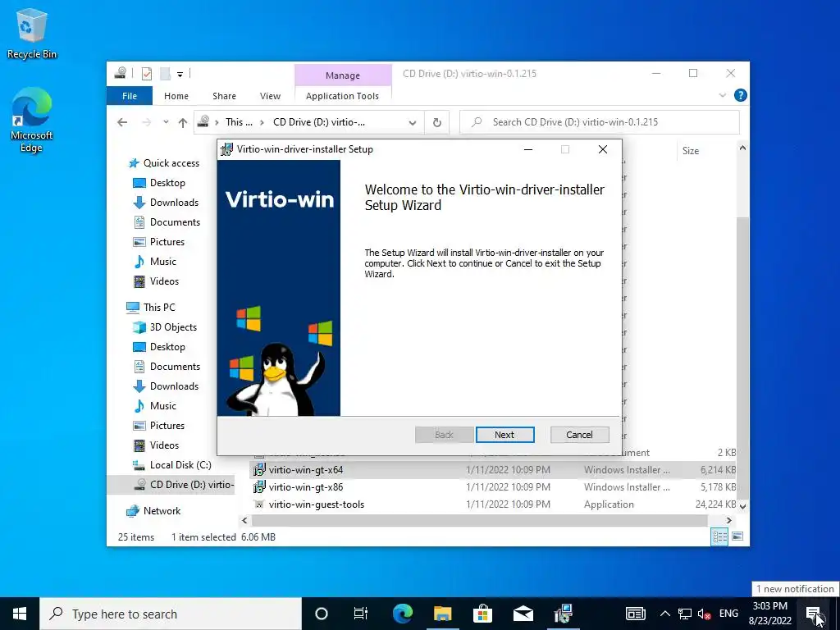The width and height of the screenshot is (840, 630).
Task: Select Network in the navigation pane
Action: (x=153, y=511)
